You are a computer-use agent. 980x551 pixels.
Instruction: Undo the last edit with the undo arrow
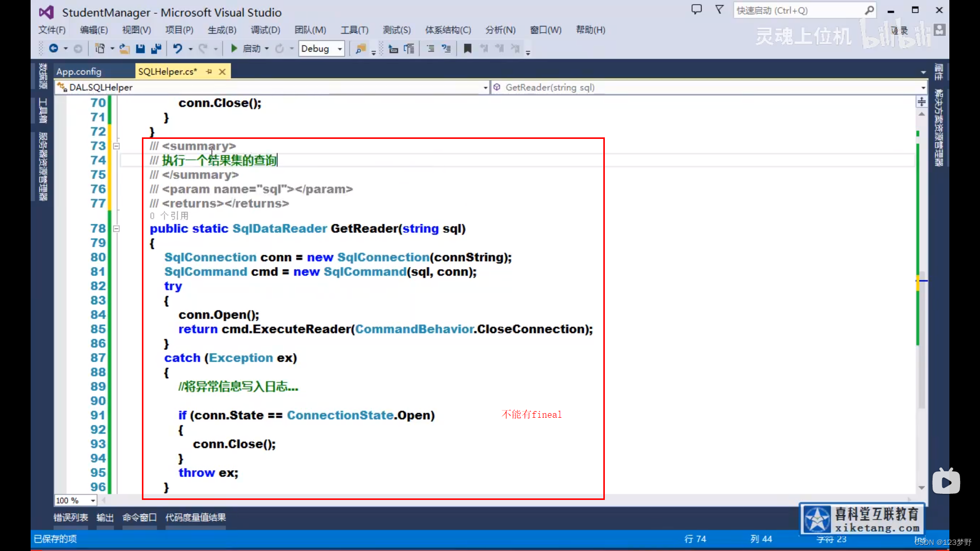point(177,49)
